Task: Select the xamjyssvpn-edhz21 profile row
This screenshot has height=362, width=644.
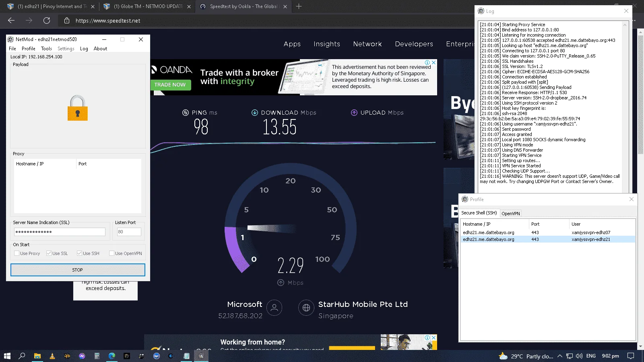Action: (x=548, y=239)
